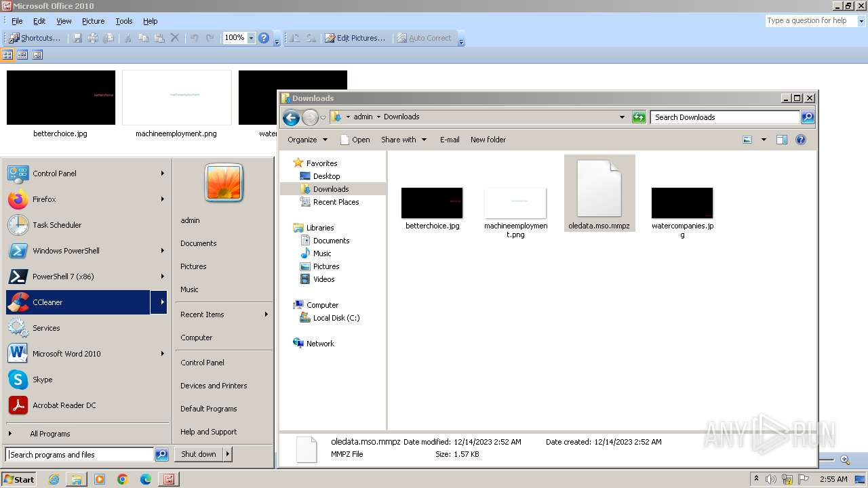
Task: Select Recent Places in Favorites
Action: tap(336, 202)
